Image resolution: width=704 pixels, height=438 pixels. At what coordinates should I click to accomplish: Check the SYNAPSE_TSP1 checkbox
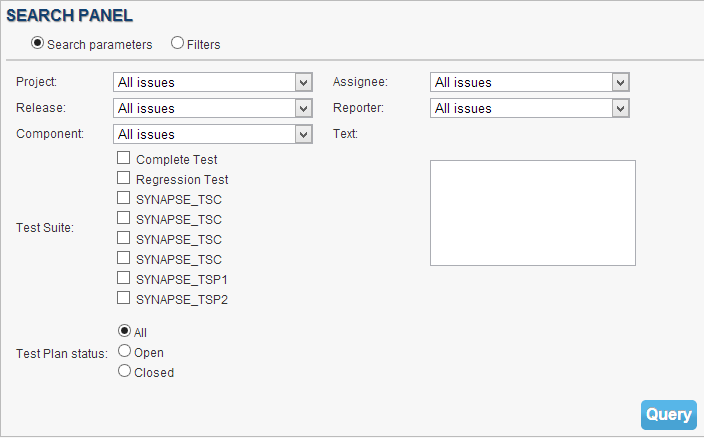pyautogui.click(x=124, y=278)
